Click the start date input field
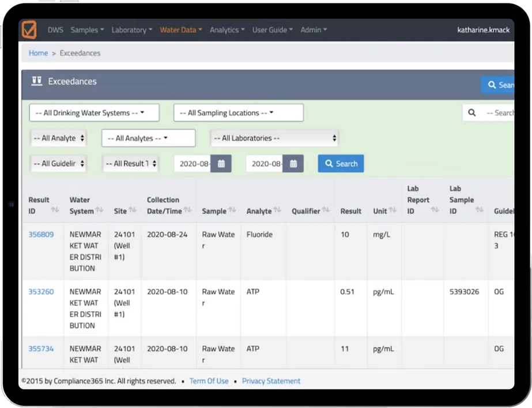The height and width of the screenshot is (408, 532). (193, 164)
